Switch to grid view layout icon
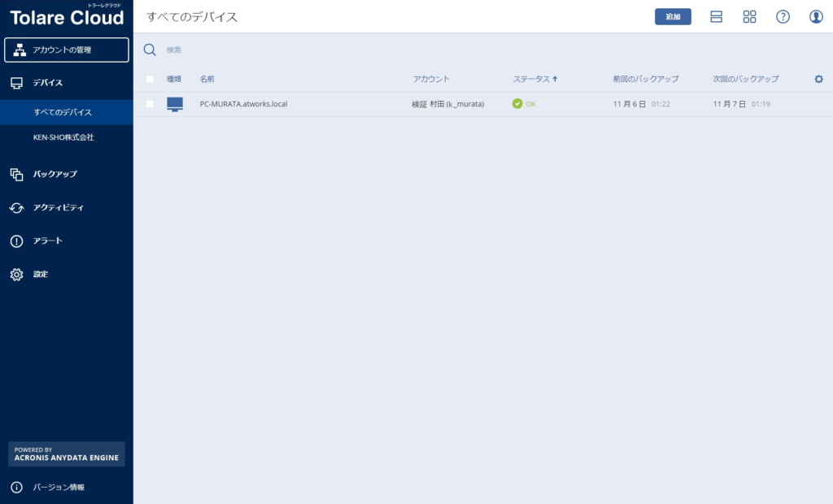833x504 pixels. [x=749, y=17]
